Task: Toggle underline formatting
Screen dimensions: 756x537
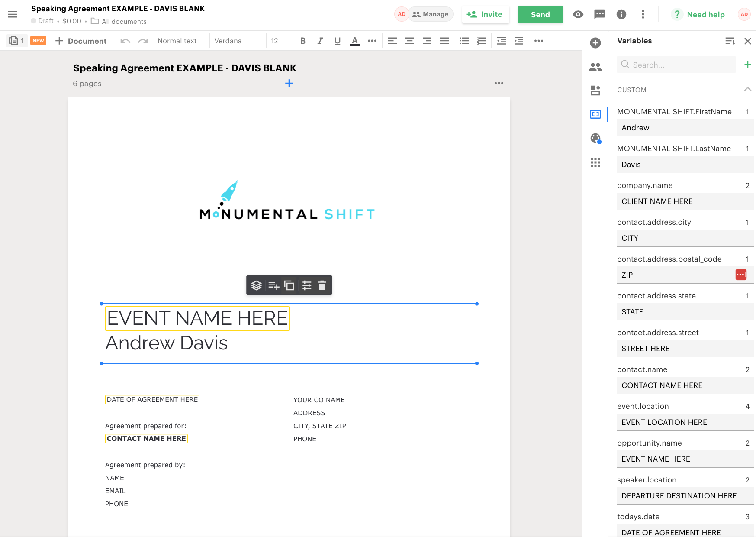Action: [x=338, y=41]
